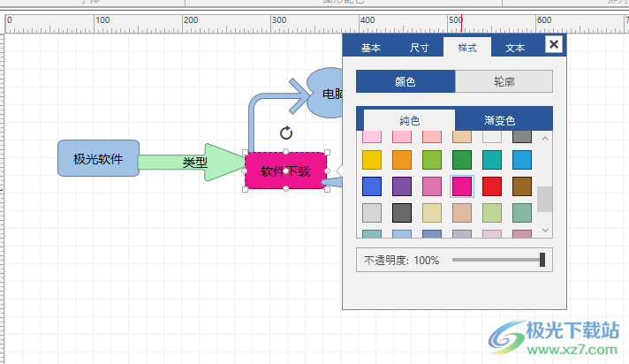Pick the purple color swatch
The height and width of the screenshot is (364, 629).
(402, 186)
